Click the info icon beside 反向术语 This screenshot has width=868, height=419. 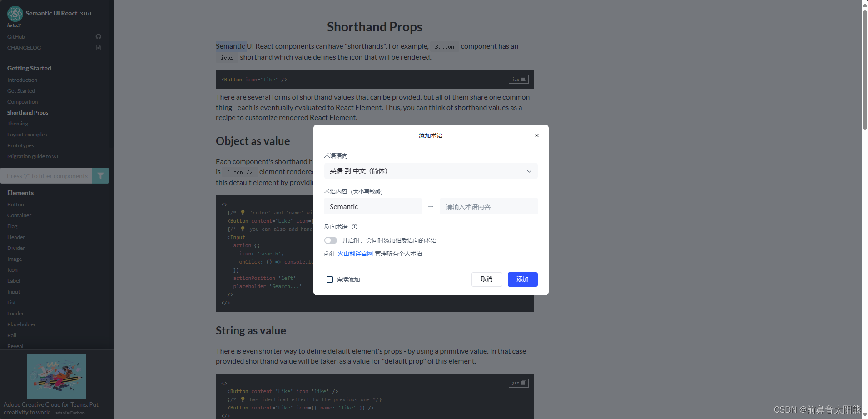[x=355, y=227]
